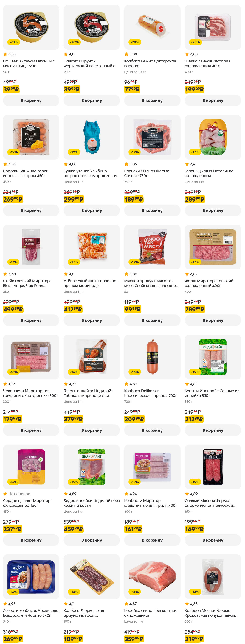Add Колбаса Ремит Докторская to cart
This screenshot has width=245, height=644.
coord(152,101)
